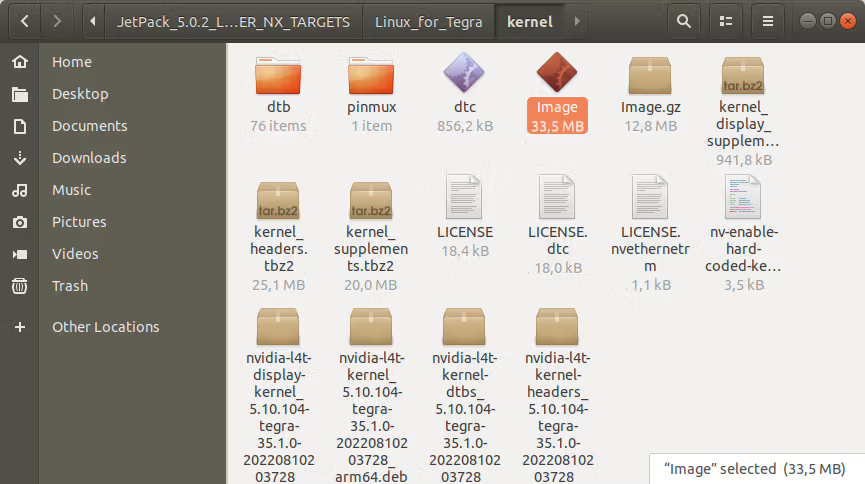The height and width of the screenshot is (484, 865).
Task: Click the plus icon beside Other Locations
Action: (20, 327)
